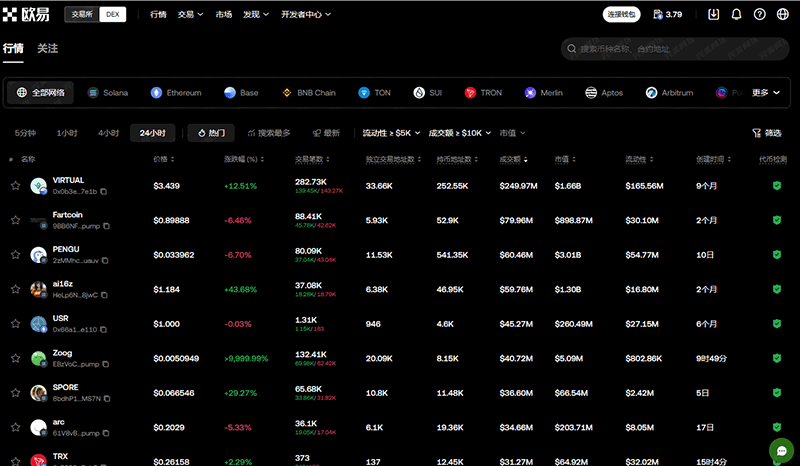This screenshot has height=466, width=800.
Task: Add PENGU to favorites star
Action: [x=15, y=255]
